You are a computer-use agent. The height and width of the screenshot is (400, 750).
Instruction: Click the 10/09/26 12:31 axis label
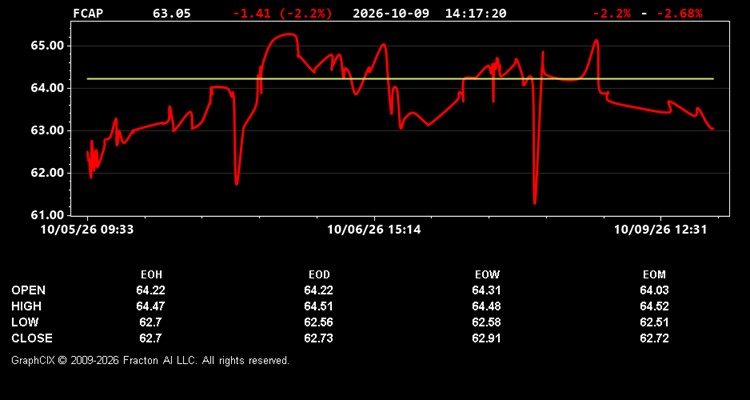click(x=661, y=230)
